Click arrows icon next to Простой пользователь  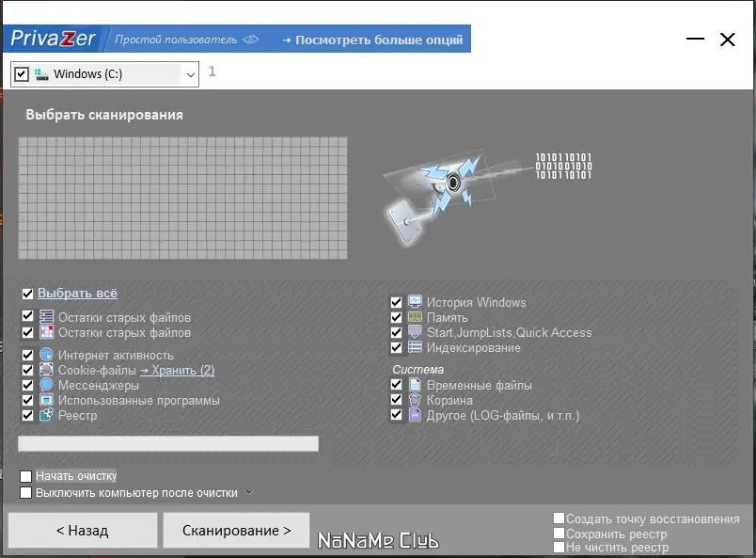(x=251, y=40)
